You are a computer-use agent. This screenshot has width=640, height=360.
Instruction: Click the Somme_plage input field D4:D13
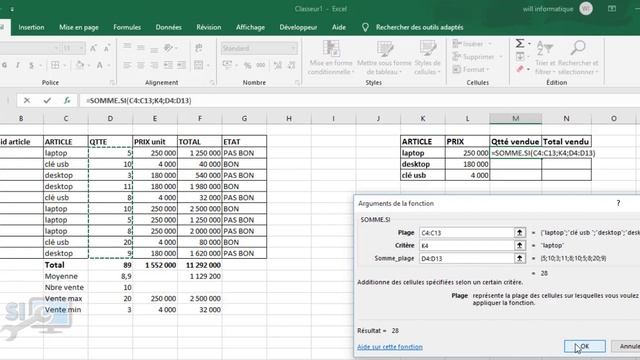click(466, 259)
